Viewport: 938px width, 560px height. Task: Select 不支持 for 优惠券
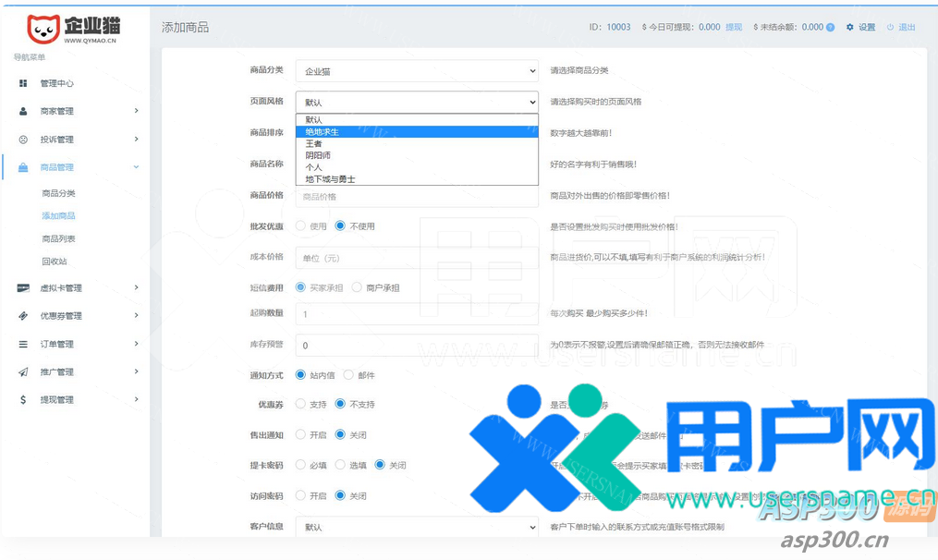(x=340, y=405)
